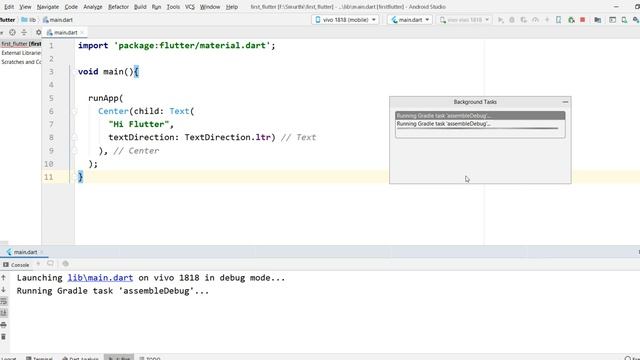Open the Window menu
The height and width of the screenshot is (360, 640).
tap(210, 7)
